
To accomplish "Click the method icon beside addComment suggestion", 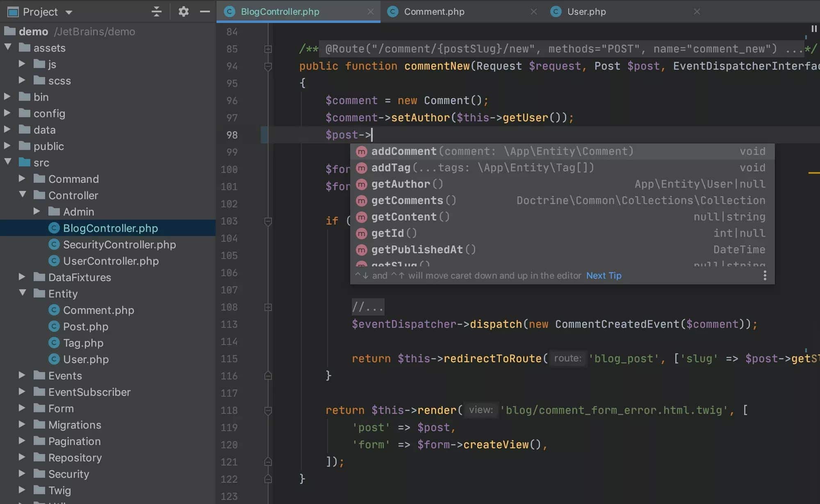I will tap(361, 151).
